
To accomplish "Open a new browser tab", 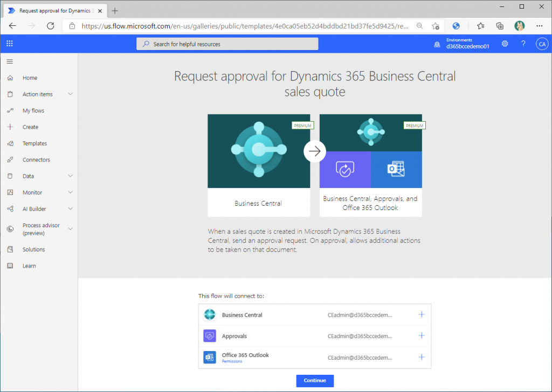I will [115, 11].
